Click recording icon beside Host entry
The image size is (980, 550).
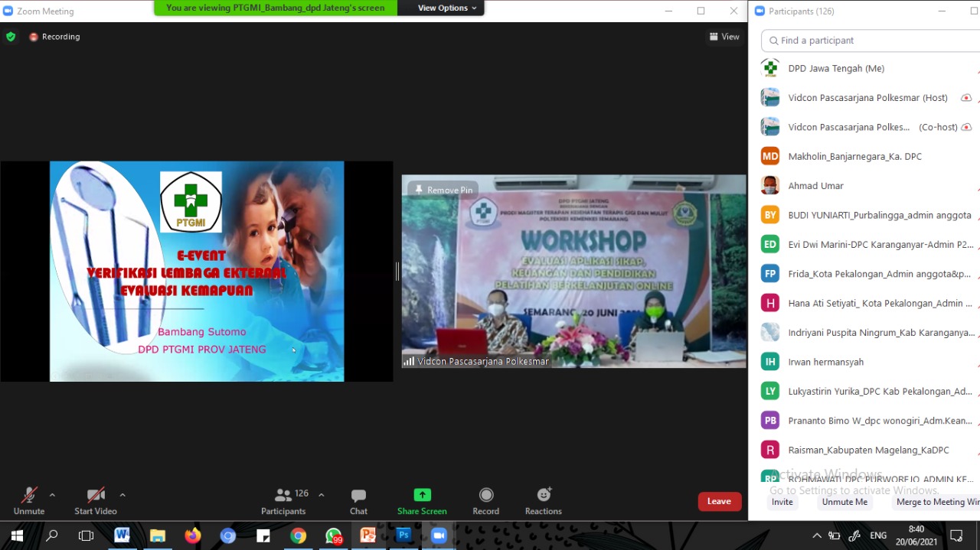966,98
